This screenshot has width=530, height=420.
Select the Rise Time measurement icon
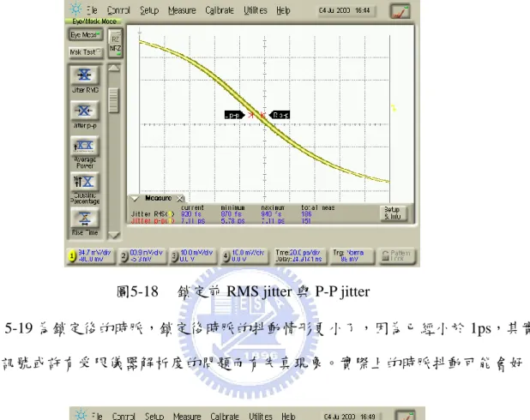85,219
